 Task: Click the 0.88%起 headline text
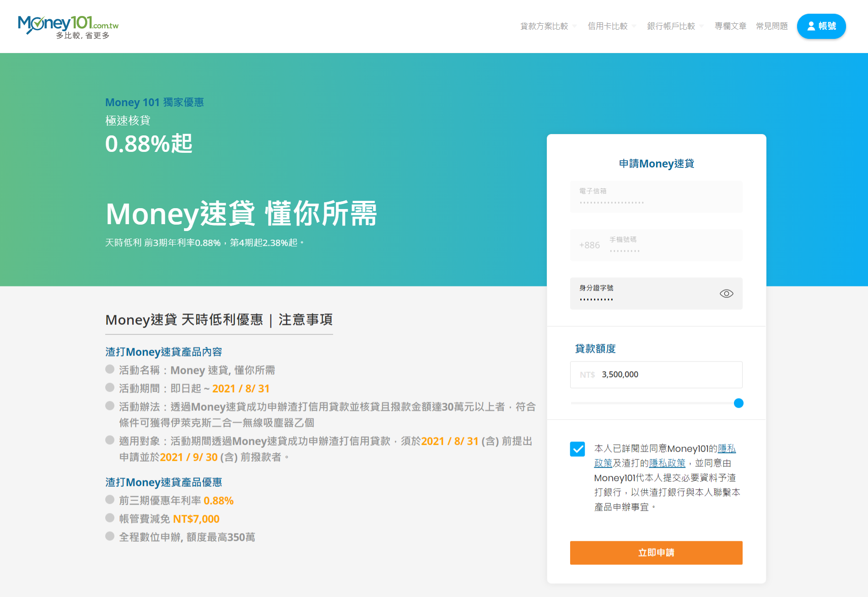point(149,144)
